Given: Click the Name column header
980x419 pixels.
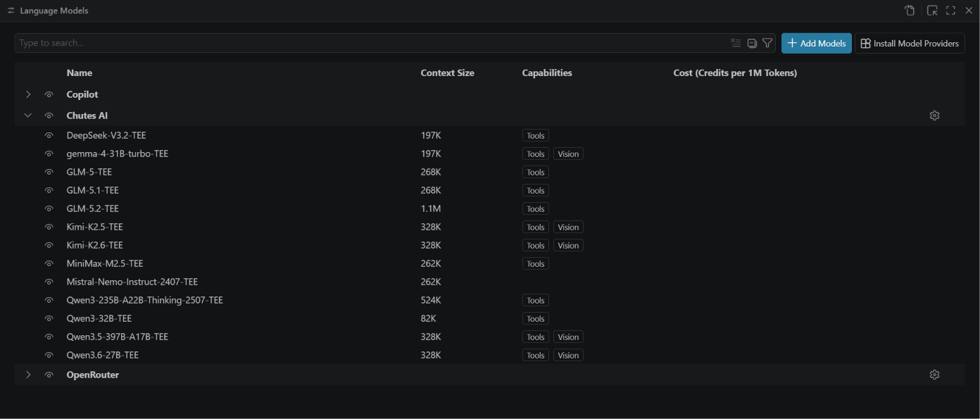Looking at the screenshot, I should pyautogui.click(x=80, y=73).
